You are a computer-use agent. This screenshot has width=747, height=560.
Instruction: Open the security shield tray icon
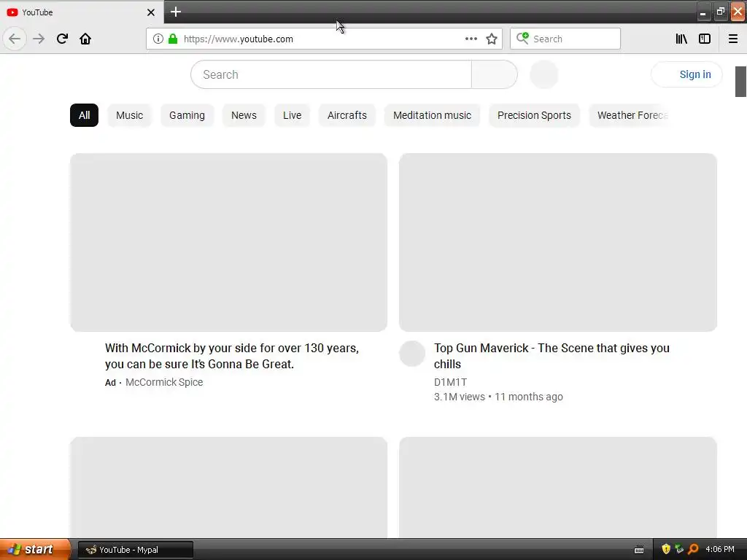click(666, 549)
